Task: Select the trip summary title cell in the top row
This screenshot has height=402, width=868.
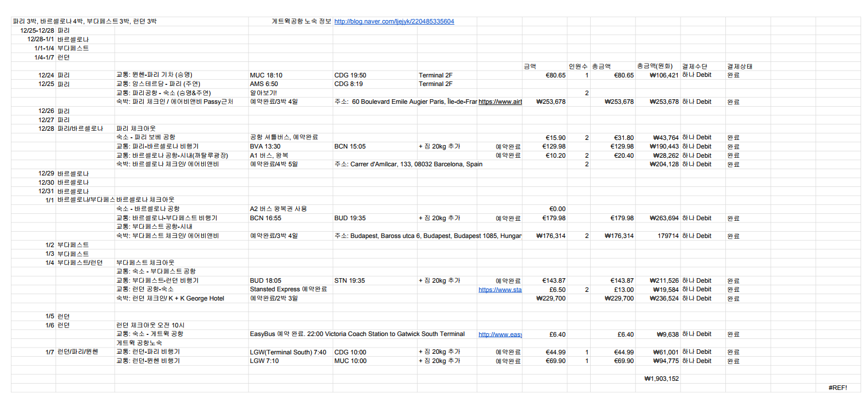Action: tap(85, 22)
